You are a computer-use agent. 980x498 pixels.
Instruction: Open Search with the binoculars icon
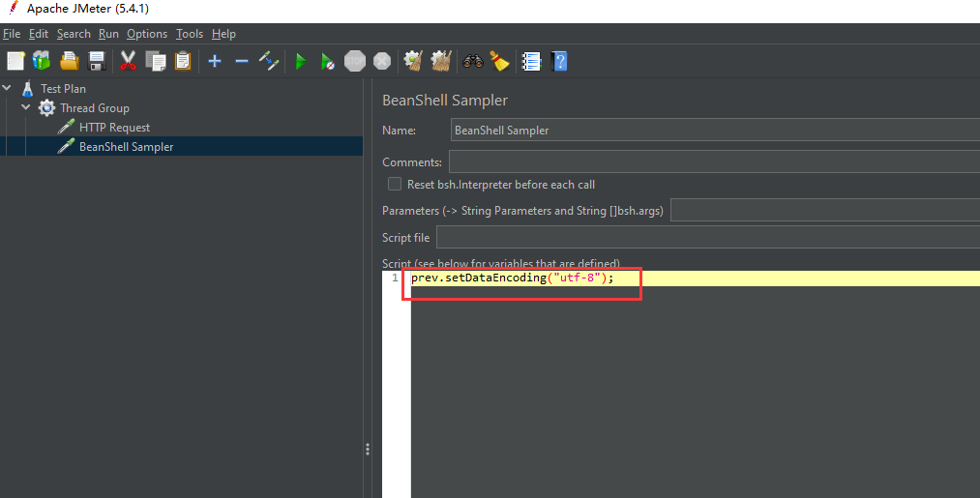click(x=472, y=61)
